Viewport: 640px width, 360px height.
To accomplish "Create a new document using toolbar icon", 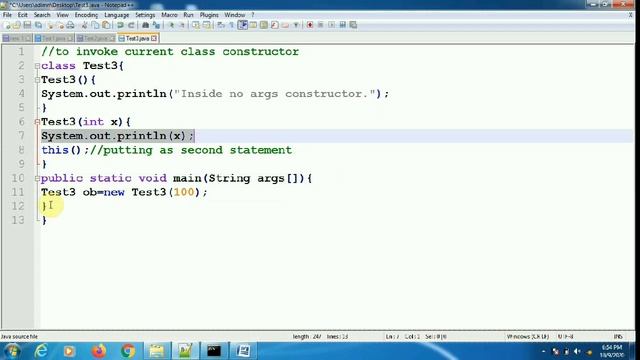I will 7,25.
